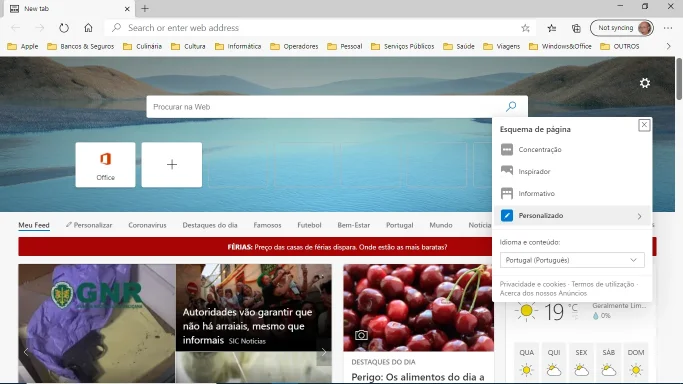Open the page settings gear icon
This screenshot has width=683, height=384.
(x=645, y=83)
